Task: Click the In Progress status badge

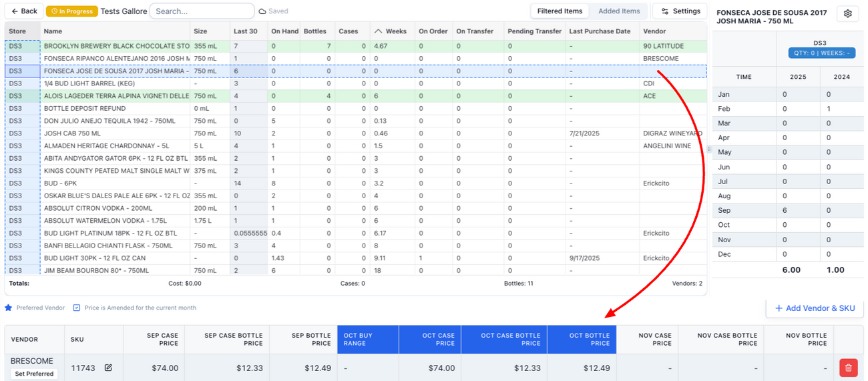Action: click(71, 11)
